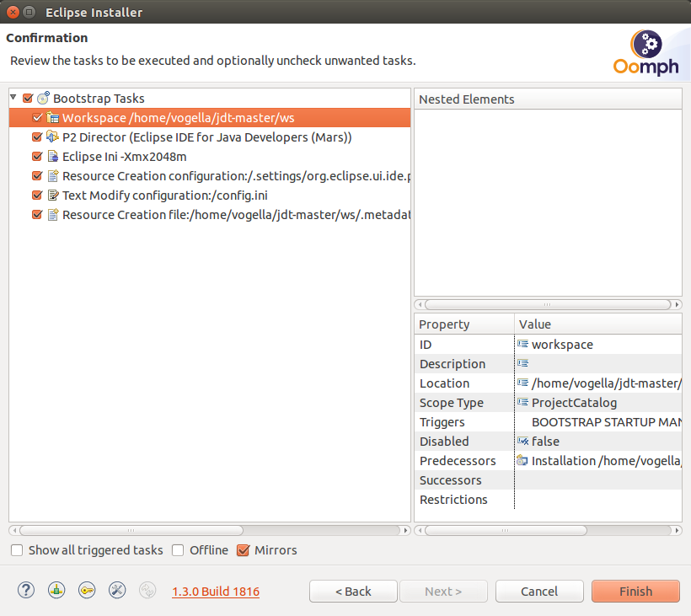Click the Restrictions property row label

coord(453,499)
